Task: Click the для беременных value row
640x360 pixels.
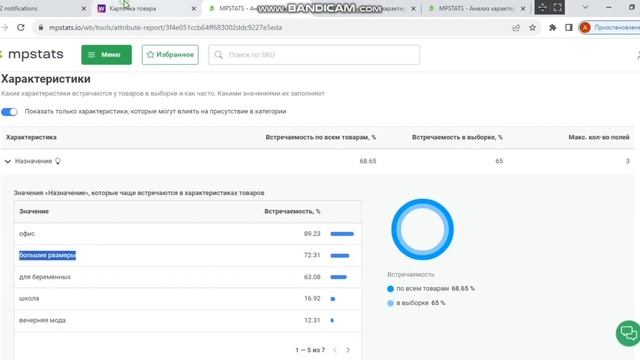Action: coord(188,277)
